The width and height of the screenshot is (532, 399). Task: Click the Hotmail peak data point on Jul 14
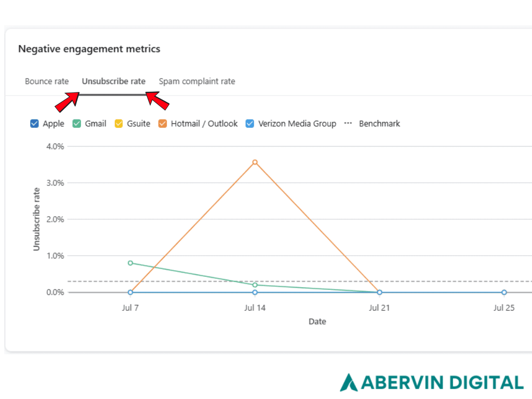pyautogui.click(x=255, y=162)
